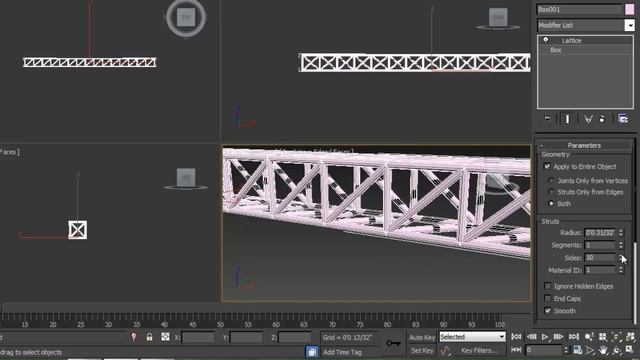Viewport: 640px width, 360px height.
Task: Select the Field-of-View tool
Action: (x=590, y=350)
